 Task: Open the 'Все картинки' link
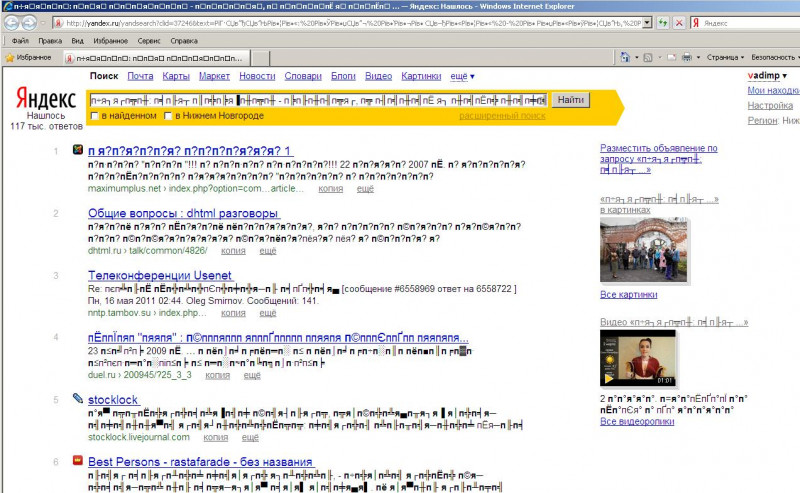click(x=629, y=294)
